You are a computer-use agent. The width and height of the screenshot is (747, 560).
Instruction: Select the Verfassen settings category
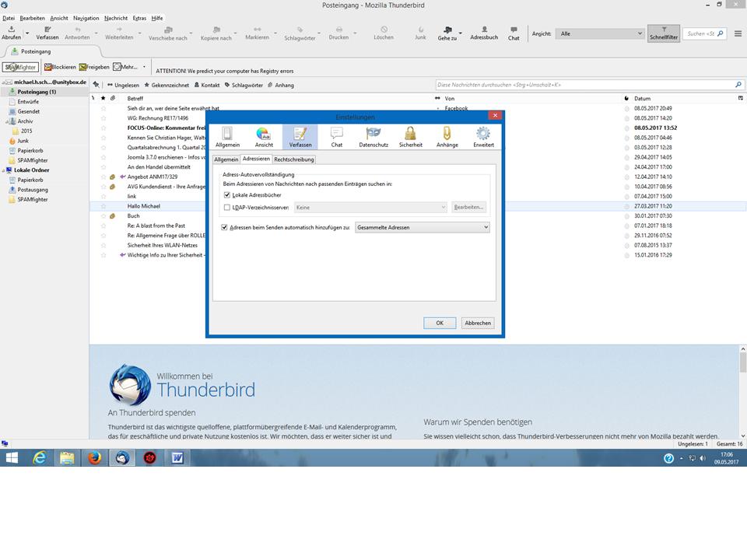click(300, 137)
